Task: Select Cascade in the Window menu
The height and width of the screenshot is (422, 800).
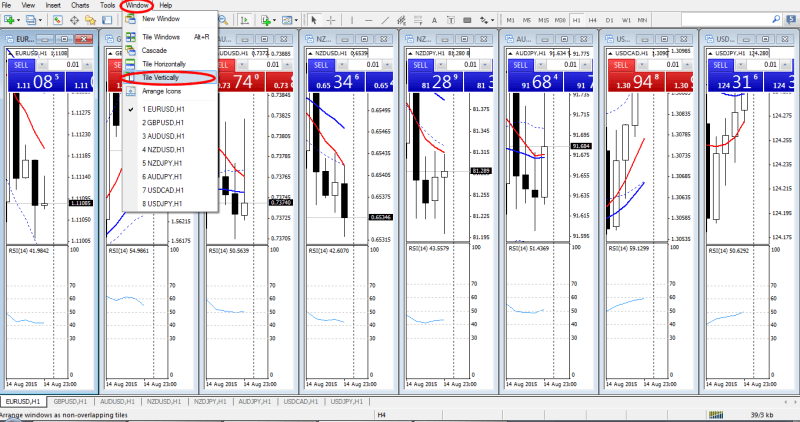Action: pyautogui.click(x=157, y=48)
